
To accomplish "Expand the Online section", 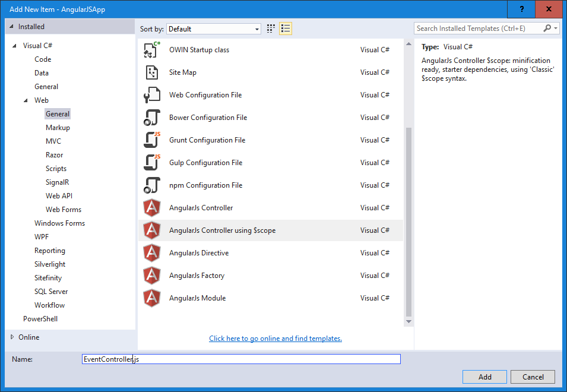I will pyautogui.click(x=12, y=337).
